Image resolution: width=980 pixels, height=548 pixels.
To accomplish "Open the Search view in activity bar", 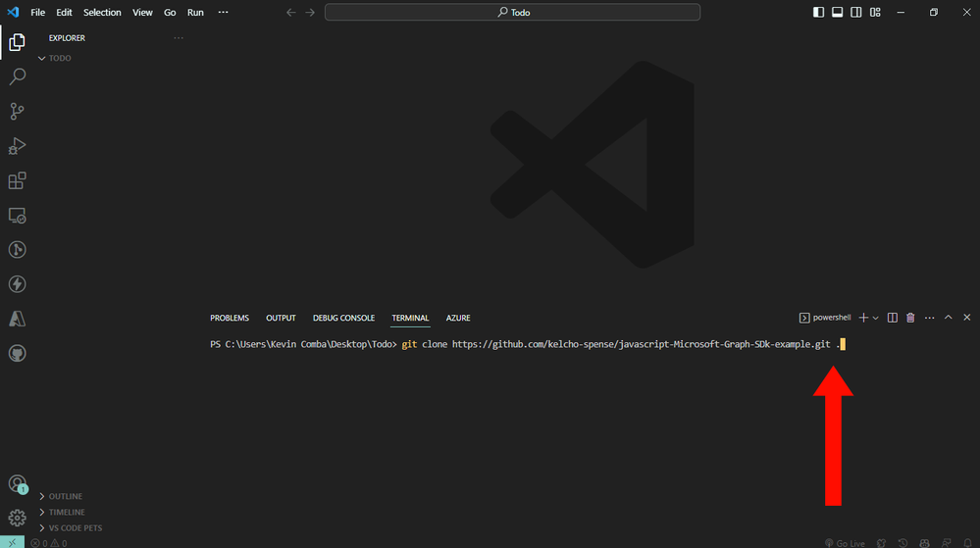I will click(17, 76).
